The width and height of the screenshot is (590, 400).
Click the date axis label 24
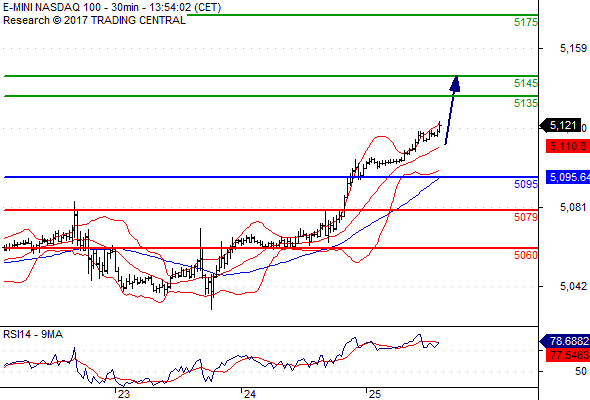pos(250,394)
